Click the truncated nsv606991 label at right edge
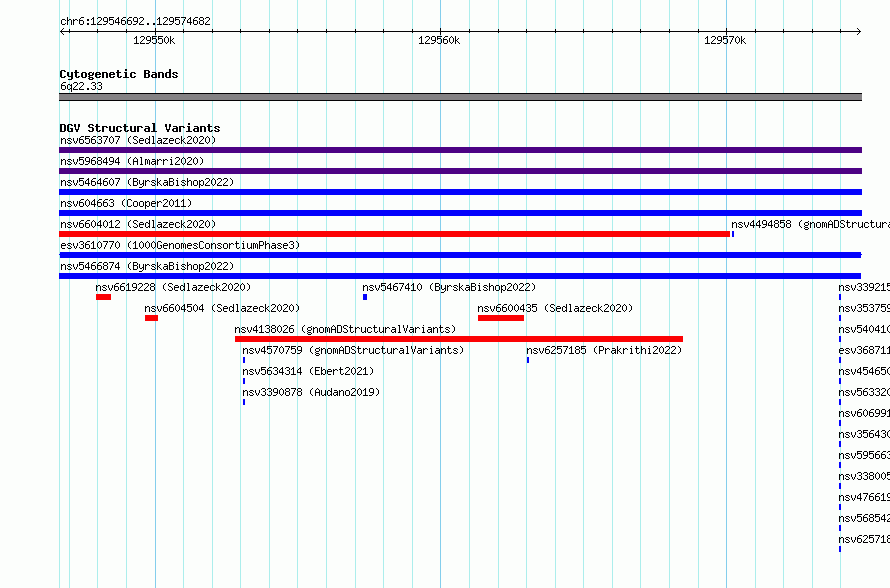Screen dimensions: 890x588 [x=864, y=413]
